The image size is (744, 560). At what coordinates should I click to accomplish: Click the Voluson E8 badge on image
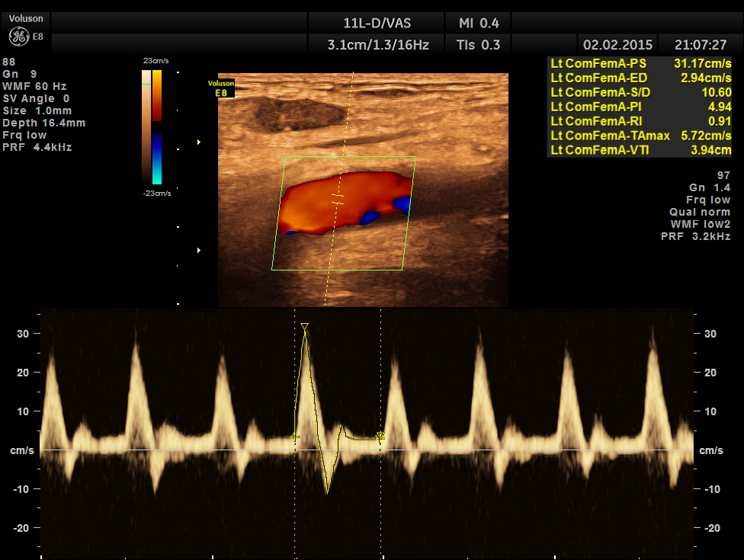click(221, 88)
